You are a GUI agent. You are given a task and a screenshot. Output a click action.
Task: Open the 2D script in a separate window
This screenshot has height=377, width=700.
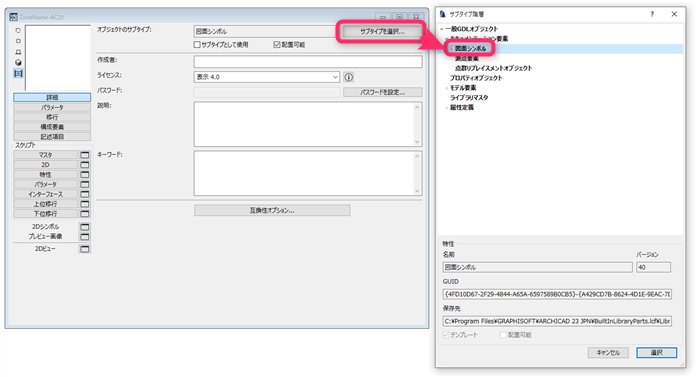84,165
